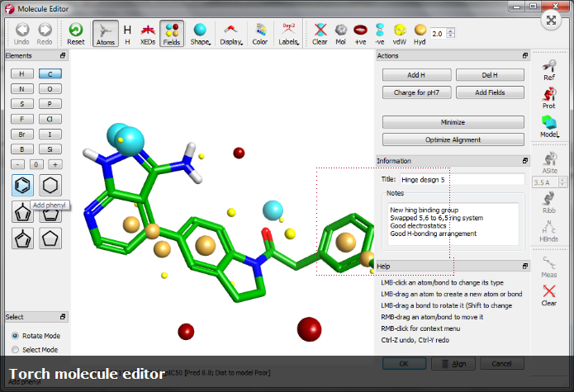574x392 pixels.
Task: Click the field level 2.0 input box
Action: (x=439, y=34)
